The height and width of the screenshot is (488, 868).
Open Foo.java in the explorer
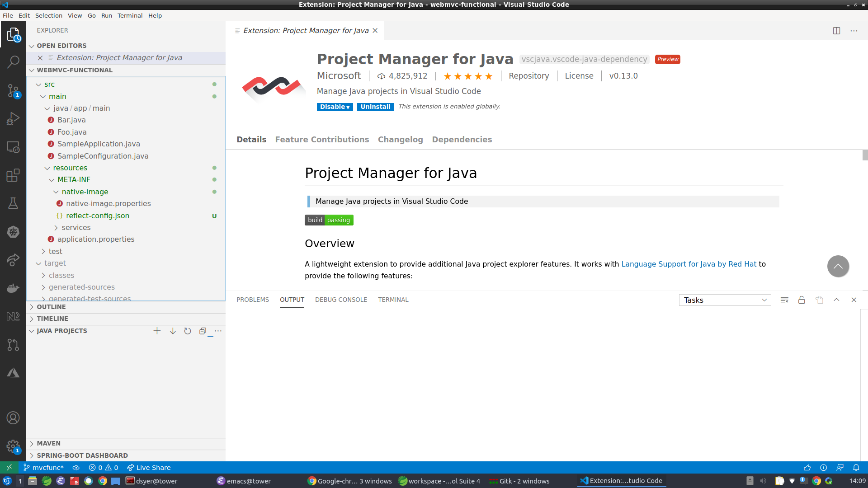click(72, 132)
